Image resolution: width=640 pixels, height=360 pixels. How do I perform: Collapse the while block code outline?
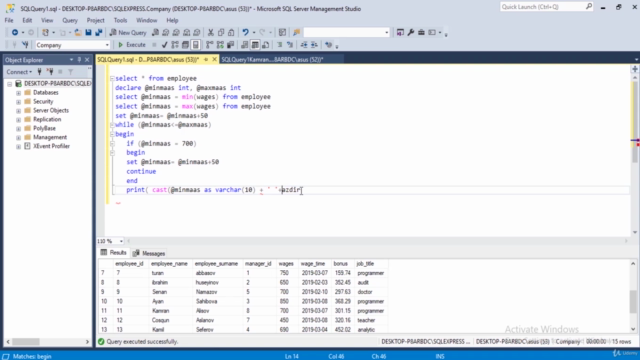(112, 125)
